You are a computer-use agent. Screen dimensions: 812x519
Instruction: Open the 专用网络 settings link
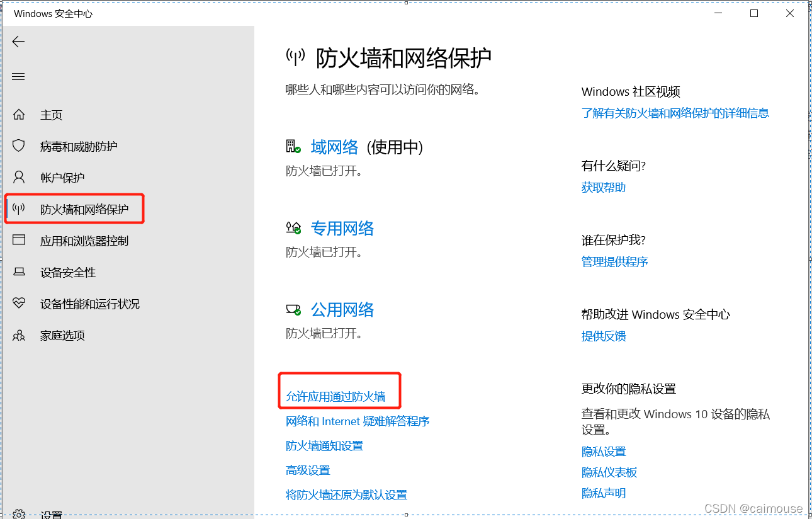pyautogui.click(x=342, y=228)
